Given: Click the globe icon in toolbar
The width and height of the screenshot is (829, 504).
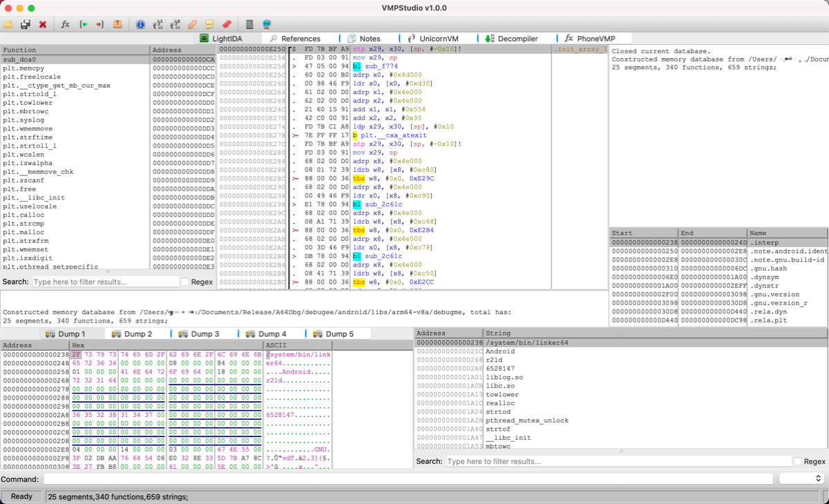Looking at the screenshot, I should click(267, 24).
